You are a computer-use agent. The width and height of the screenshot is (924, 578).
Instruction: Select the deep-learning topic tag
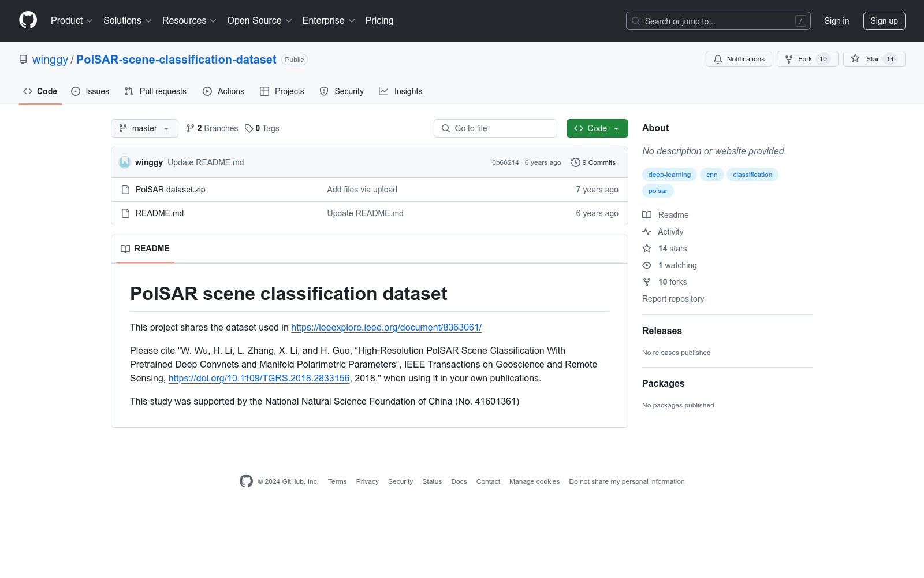pyautogui.click(x=669, y=174)
